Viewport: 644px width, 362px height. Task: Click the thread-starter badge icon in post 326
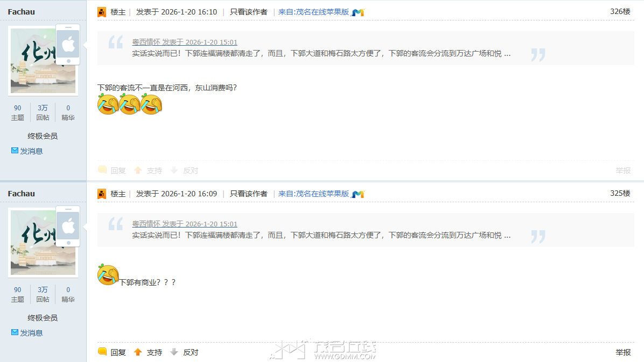pyautogui.click(x=102, y=12)
